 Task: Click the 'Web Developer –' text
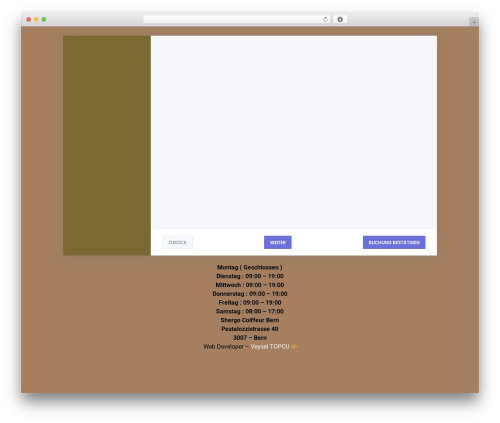(226, 347)
